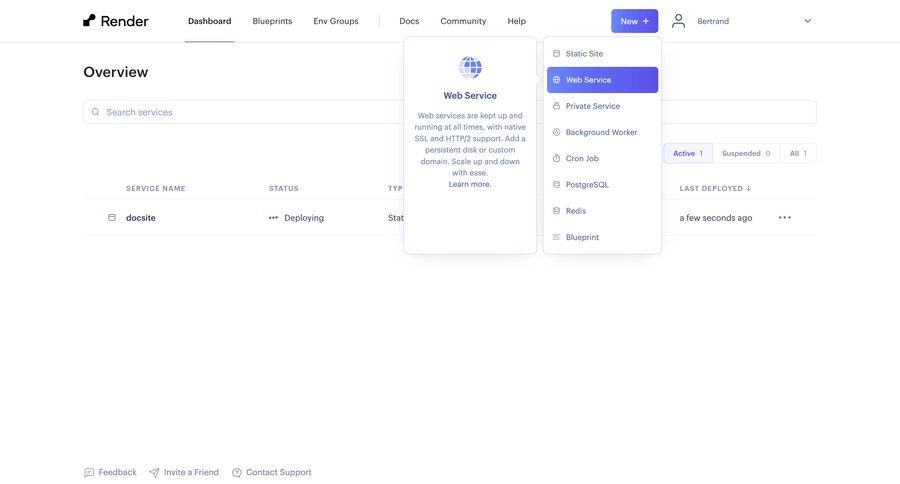Image resolution: width=900 pixels, height=484 pixels.
Task: Click the Render logo icon
Action: point(90,20)
